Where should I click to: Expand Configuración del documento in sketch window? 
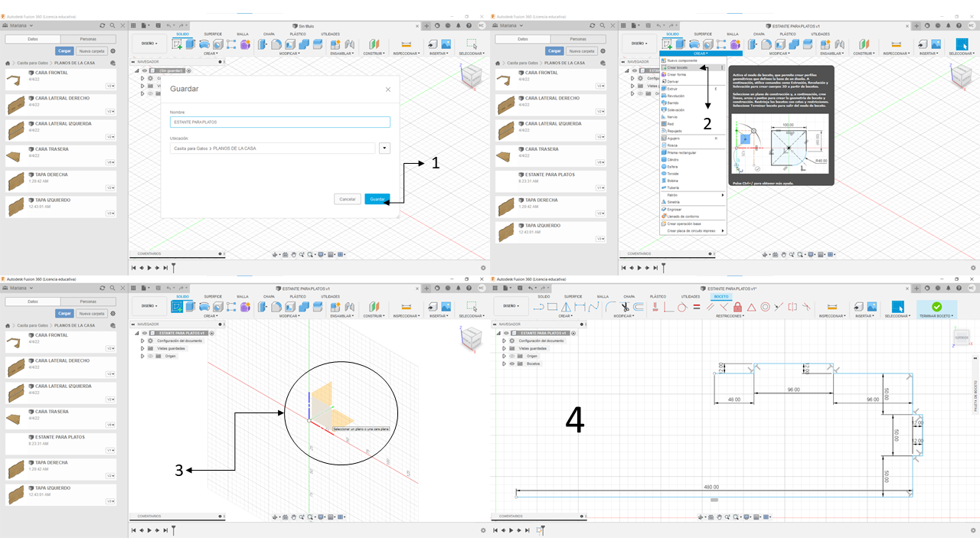tap(504, 341)
